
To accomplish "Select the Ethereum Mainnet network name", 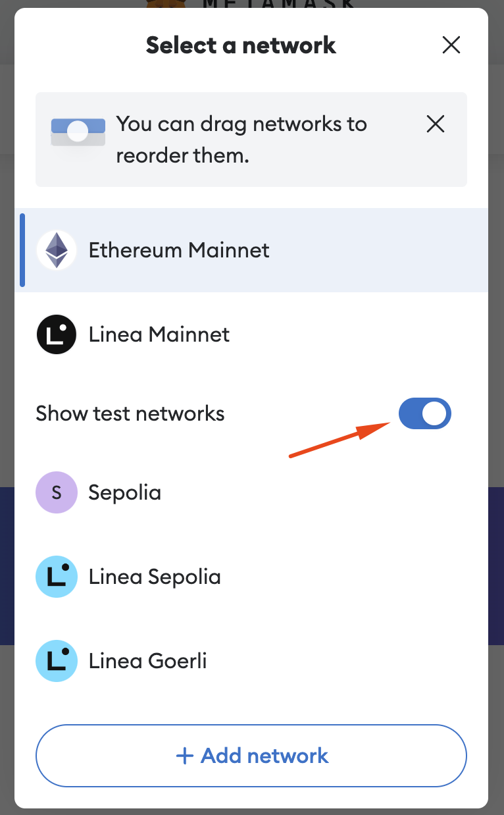I will pyautogui.click(x=179, y=250).
